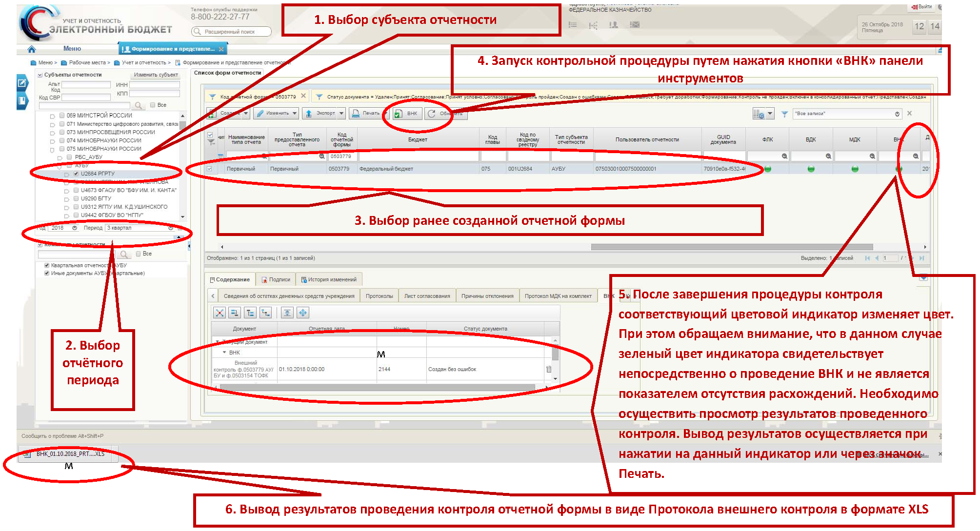Click the subject search magnifier icon
Screen dimensions: 980x531
(139, 105)
